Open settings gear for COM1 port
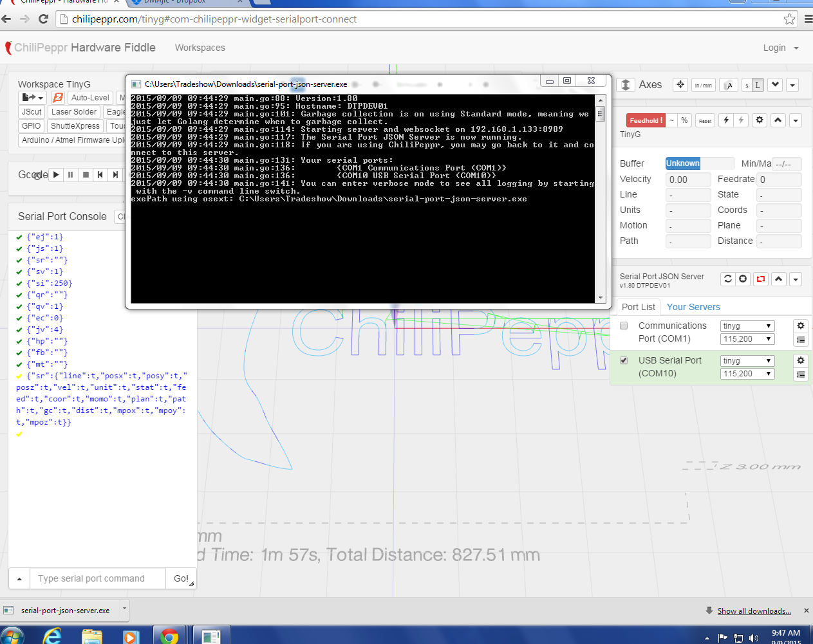The height and width of the screenshot is (644, 813). [801, 326]
